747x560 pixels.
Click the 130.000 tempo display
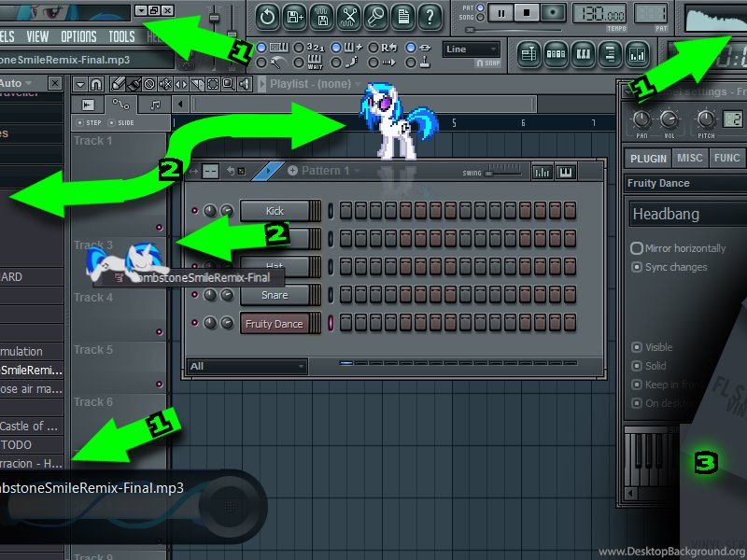pyautogui.click(x=599, y=14)
